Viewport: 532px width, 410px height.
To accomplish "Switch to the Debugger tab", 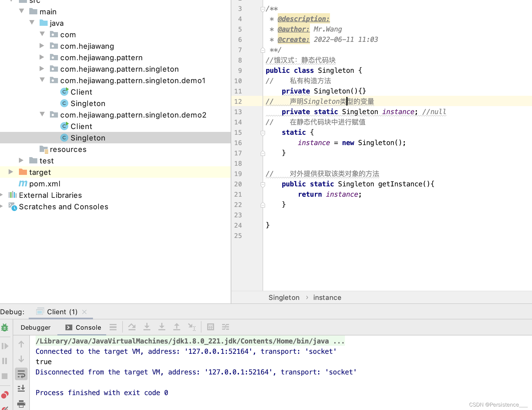I will click(36, 327).
